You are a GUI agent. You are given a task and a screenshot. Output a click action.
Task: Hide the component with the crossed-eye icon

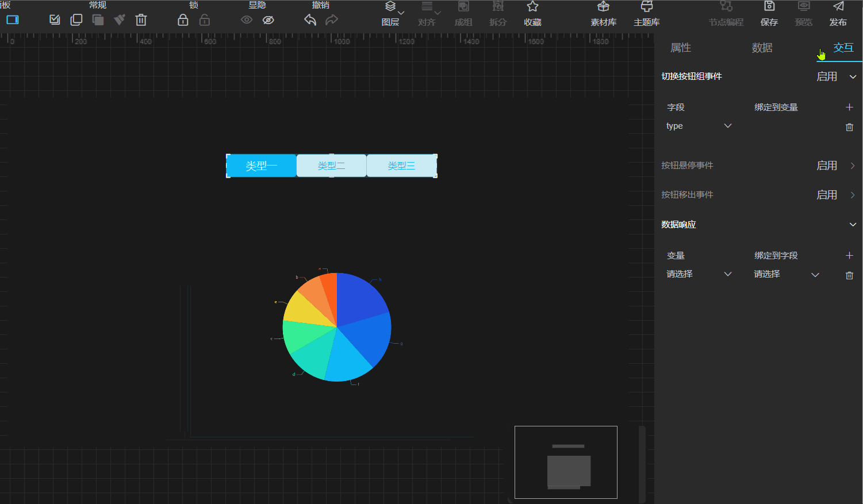click(x=268, y=20)
